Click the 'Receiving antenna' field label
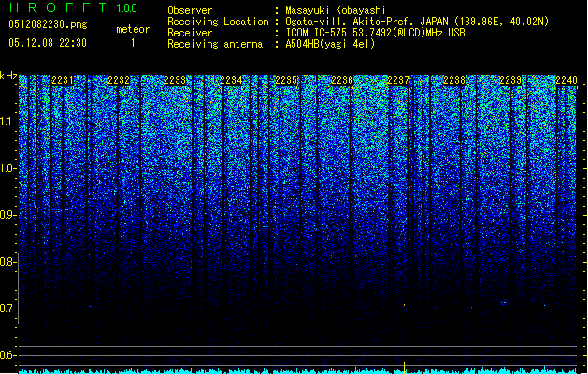Image resolution: width=588 pixels, height=374 pixels. pyautogui.click(x=215, y=44)
